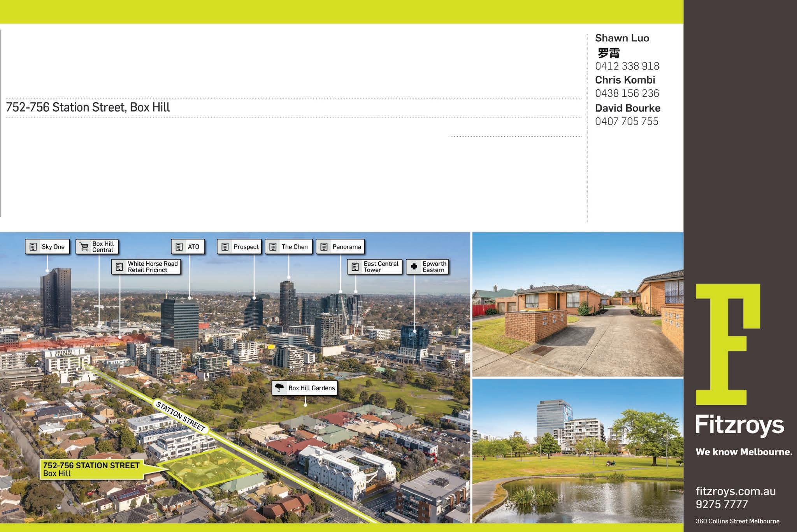Click the shopping cart icon for Box Hill Central
797x532 pixels.
[x=84, y=247]
